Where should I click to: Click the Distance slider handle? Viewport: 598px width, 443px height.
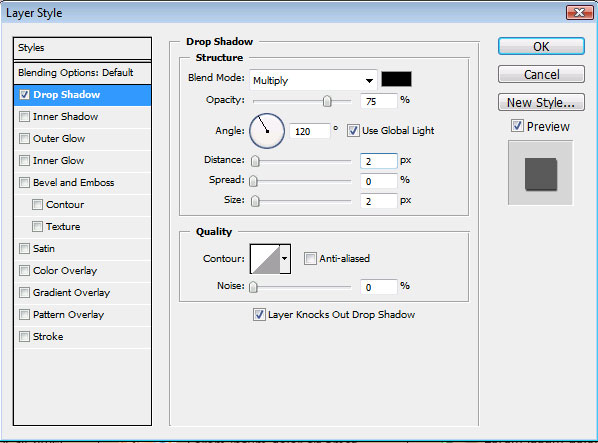[255, 161]
